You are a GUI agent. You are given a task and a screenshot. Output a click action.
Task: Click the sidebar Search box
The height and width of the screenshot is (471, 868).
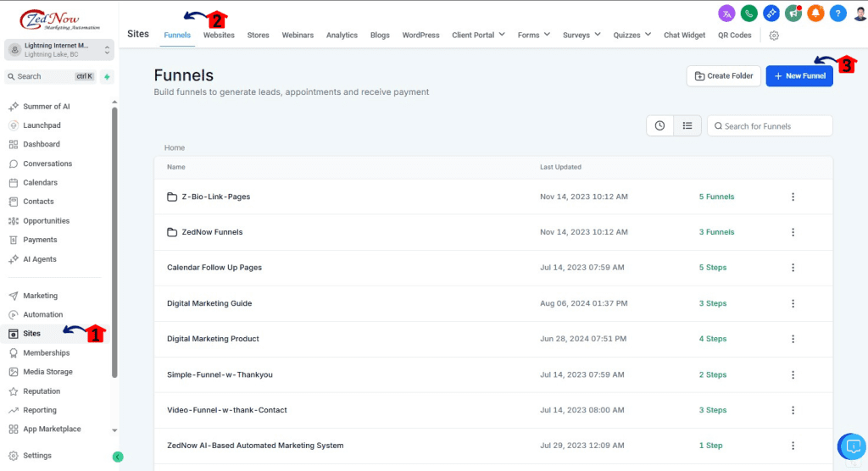click(50, 76)
